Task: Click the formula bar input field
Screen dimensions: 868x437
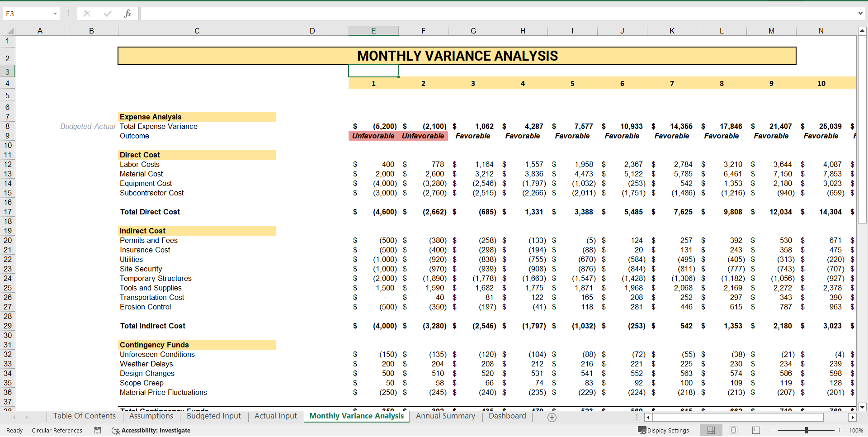Action: coord(498,14)
